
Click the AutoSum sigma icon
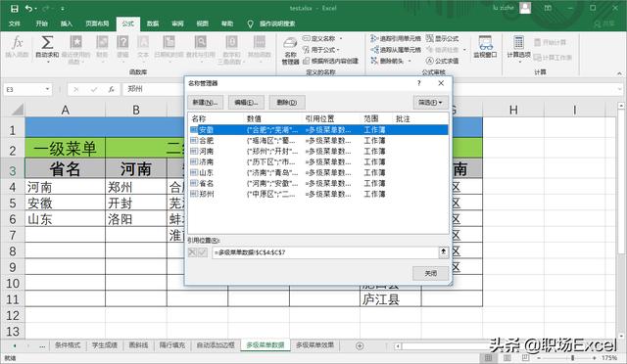pos(47,42)
